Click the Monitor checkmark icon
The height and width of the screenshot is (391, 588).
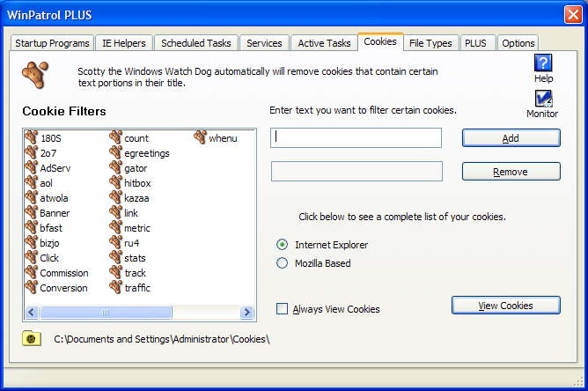click(543, 99)
